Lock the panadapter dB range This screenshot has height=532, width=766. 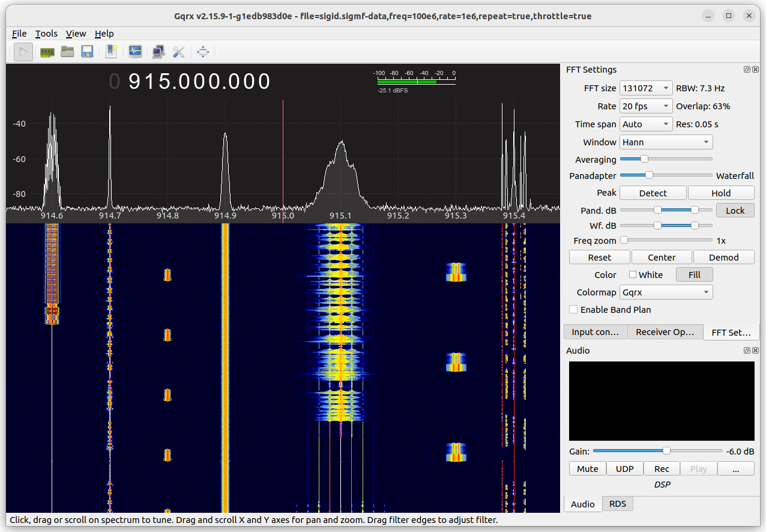735,210
